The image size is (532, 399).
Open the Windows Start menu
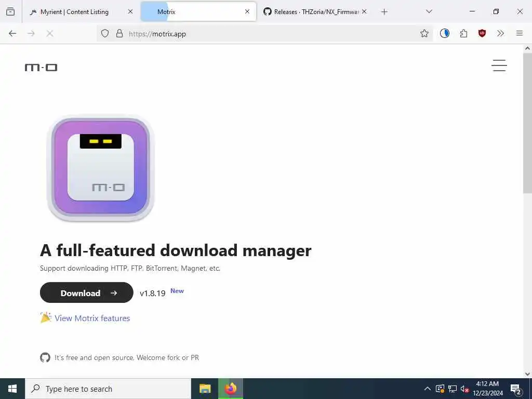(12, 389)
